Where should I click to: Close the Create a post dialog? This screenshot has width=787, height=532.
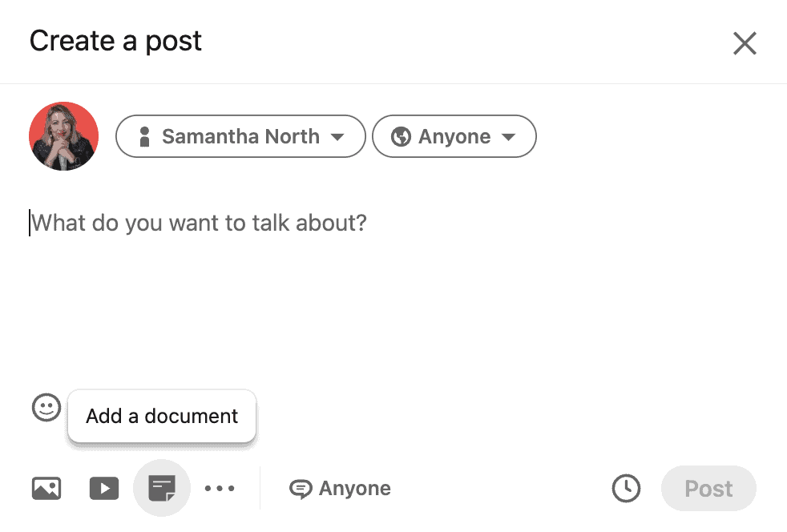745,43
